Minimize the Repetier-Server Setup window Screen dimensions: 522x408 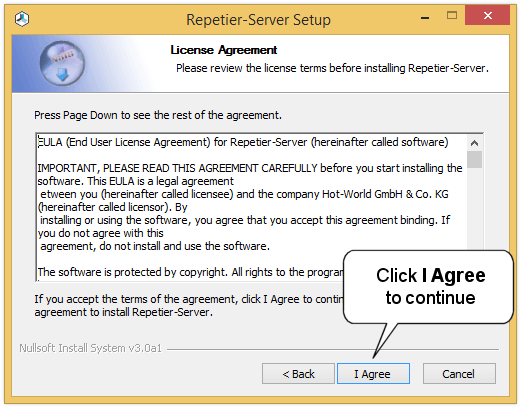[x=425, y=16]
